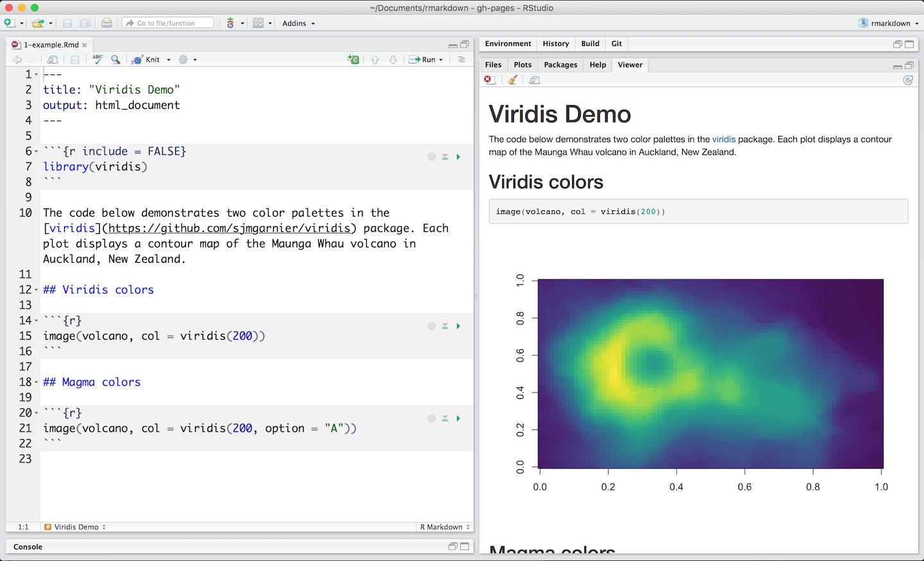Open the Run dropdown arrow
924x561 pixels.
[x=441, y=60]
